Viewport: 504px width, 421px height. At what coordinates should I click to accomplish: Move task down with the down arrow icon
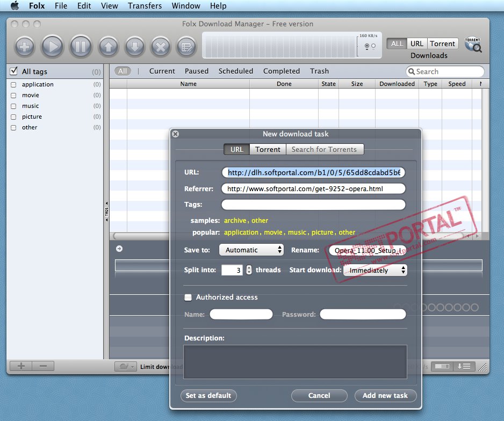tap(135, 47)
